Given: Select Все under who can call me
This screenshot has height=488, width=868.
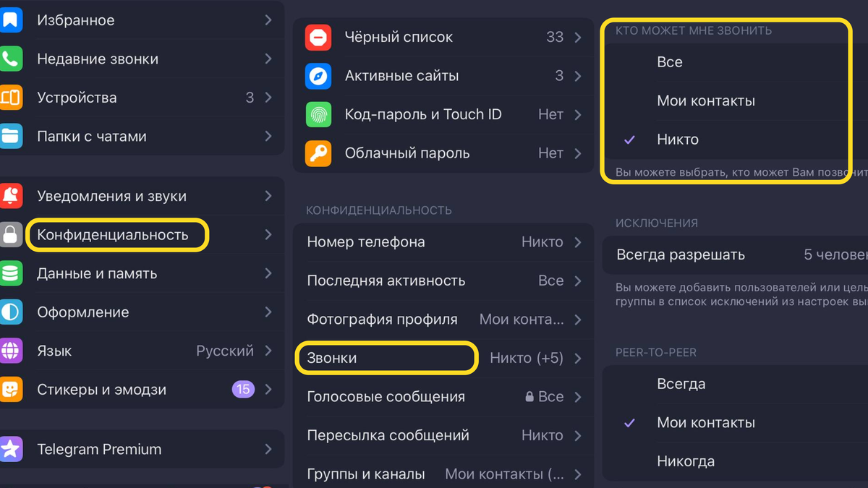Looking at the screenshot, I should pyautogui.click(x=735, y=62).
